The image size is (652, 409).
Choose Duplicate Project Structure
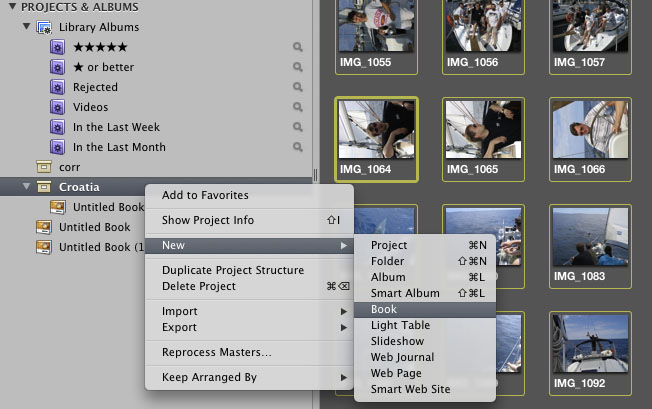tap(249, 270)
